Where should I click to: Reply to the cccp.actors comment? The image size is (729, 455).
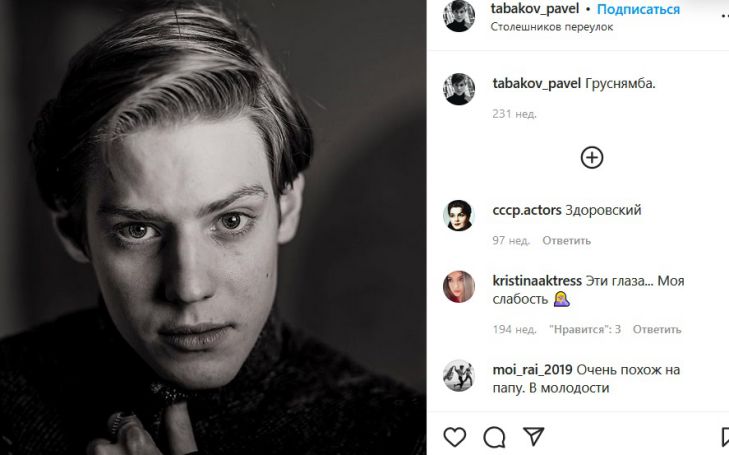coord(566,240)
